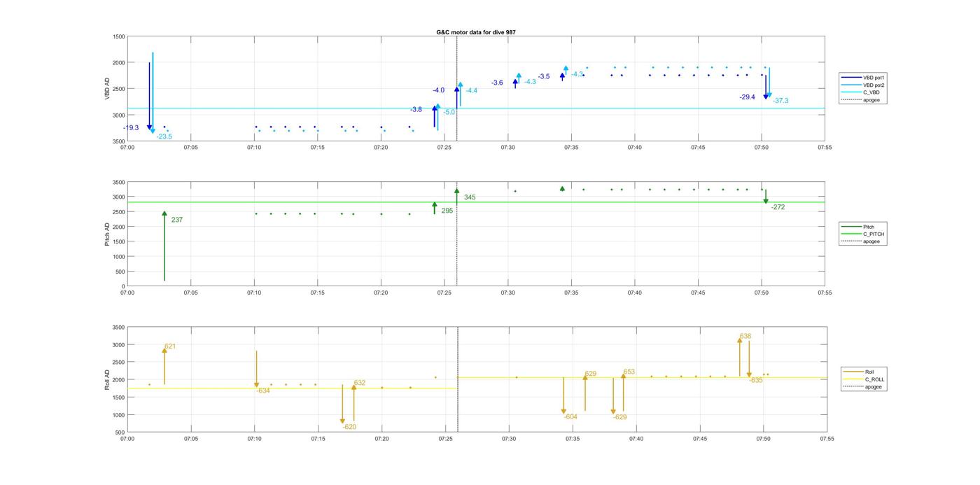Screen dimensions: 980x485
Task: Click the "237" pitch data label
Action: pos(177,220)
